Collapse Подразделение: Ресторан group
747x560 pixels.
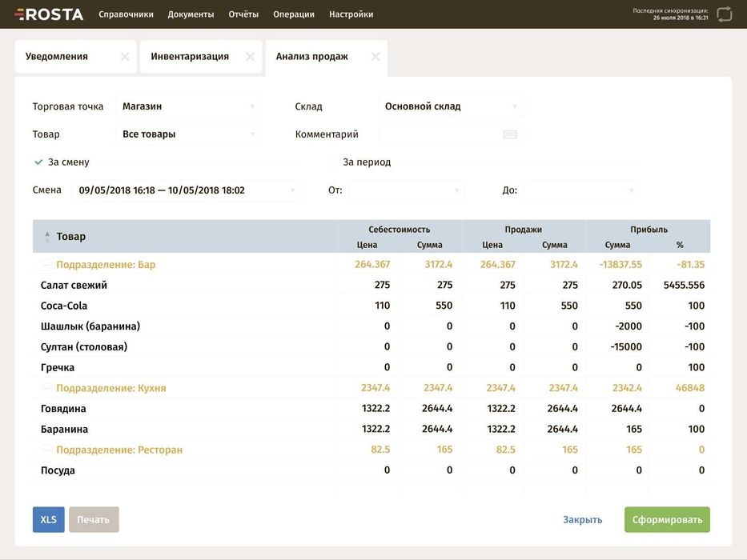(x=46, y=450)
